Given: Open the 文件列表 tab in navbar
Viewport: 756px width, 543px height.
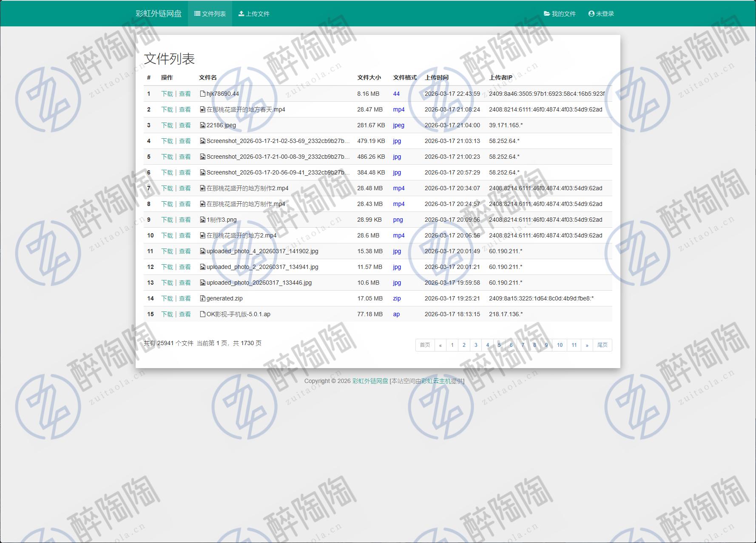Looking at the screenshot, I should 210,14.
